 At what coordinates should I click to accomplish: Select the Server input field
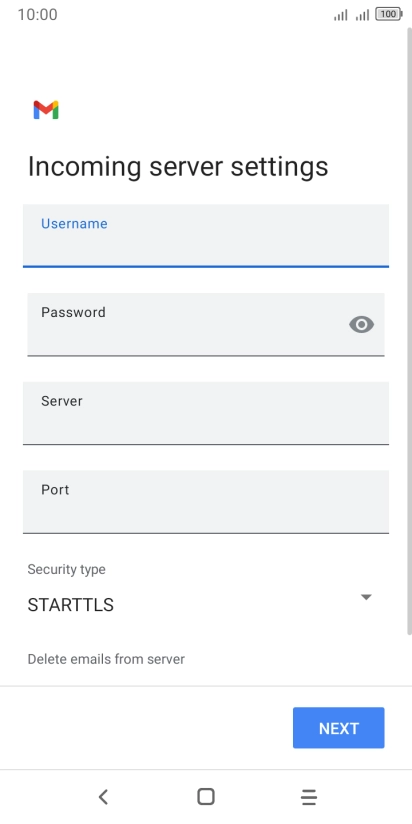[x=206, y=413]
